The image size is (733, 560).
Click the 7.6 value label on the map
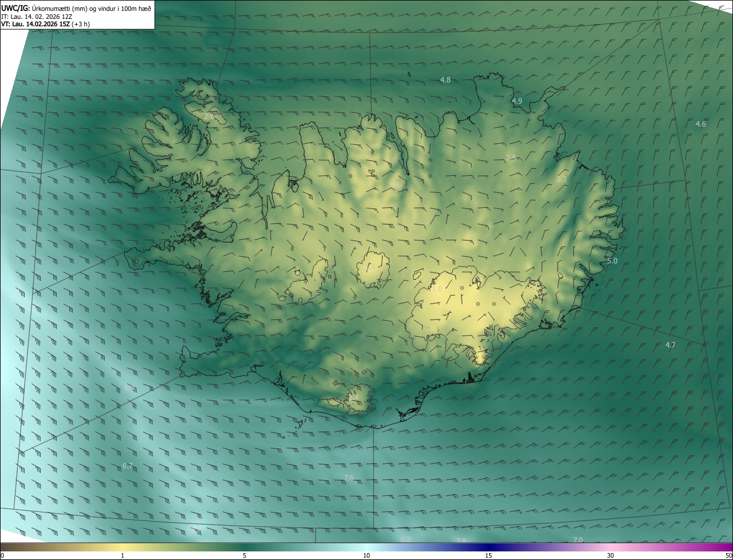tap(349, 478)
